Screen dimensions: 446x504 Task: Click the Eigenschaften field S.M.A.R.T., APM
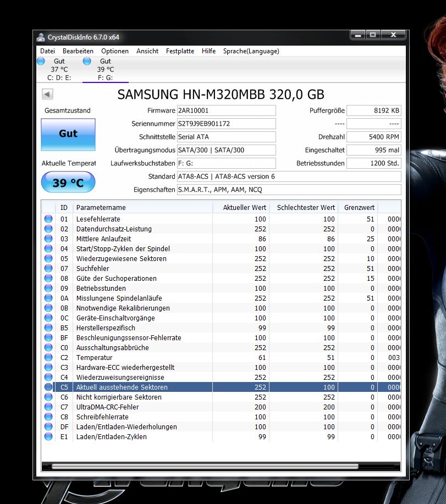click(289, 190)
